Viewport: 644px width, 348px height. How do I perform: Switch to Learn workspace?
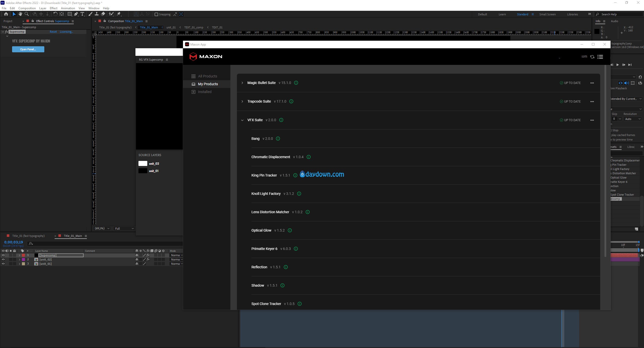pyautogui.click(x=502, y=14)
